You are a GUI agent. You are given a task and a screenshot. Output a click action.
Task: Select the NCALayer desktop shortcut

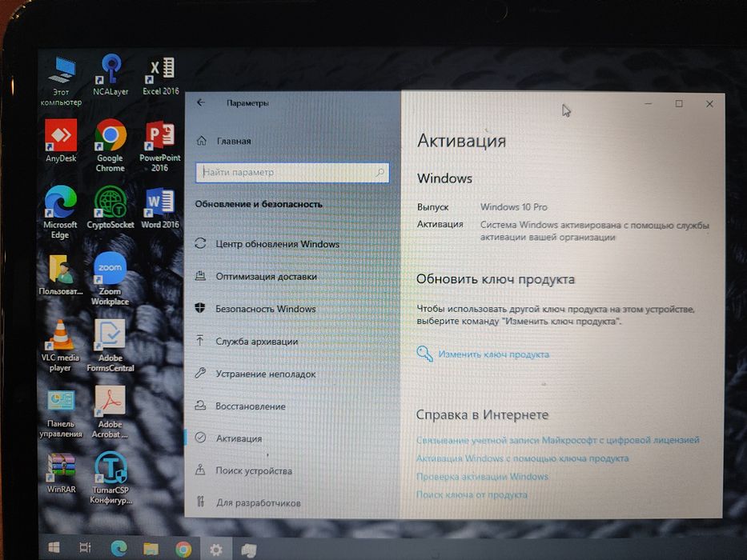click(x=110, y=75)
